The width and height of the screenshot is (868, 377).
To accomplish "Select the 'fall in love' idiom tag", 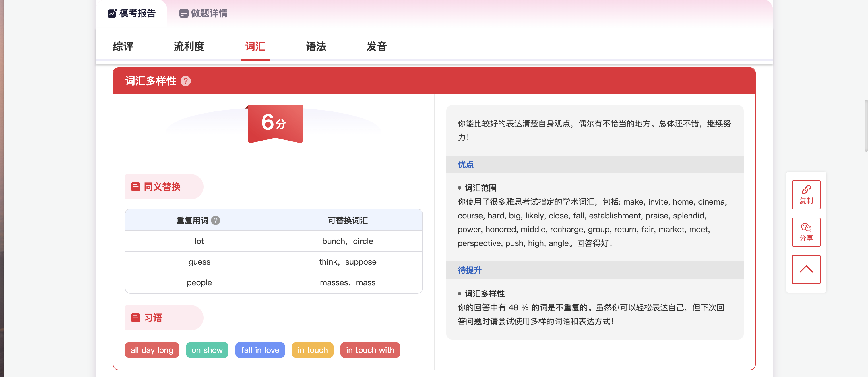I will coord(260,350).
